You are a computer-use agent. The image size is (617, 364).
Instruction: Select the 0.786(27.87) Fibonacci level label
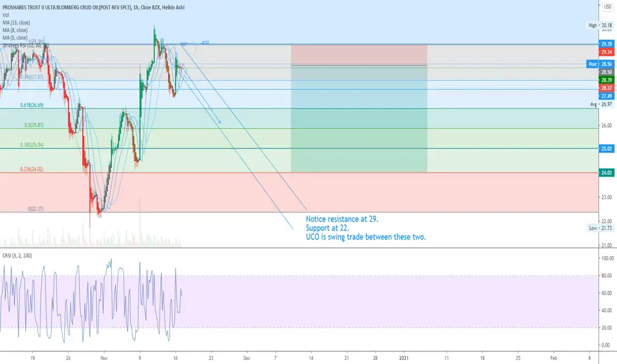tap(32, 77)
